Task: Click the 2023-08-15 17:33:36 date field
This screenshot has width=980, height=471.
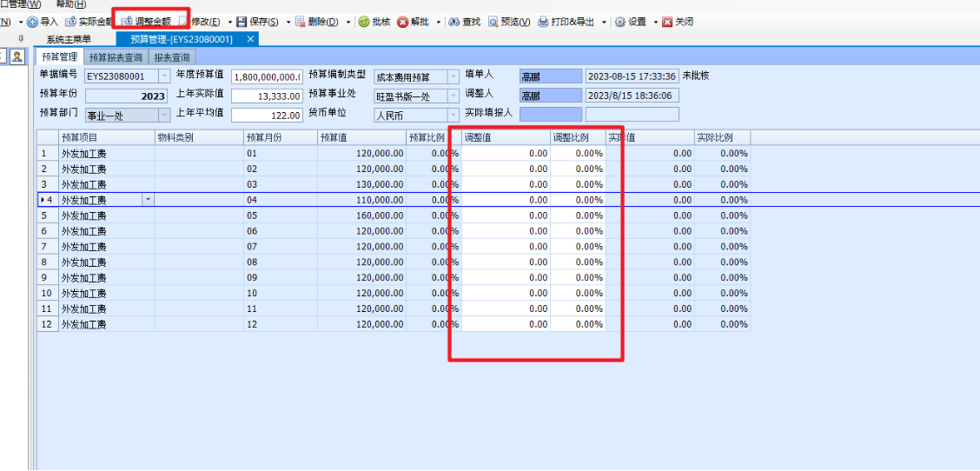Action: click(632, 77)
